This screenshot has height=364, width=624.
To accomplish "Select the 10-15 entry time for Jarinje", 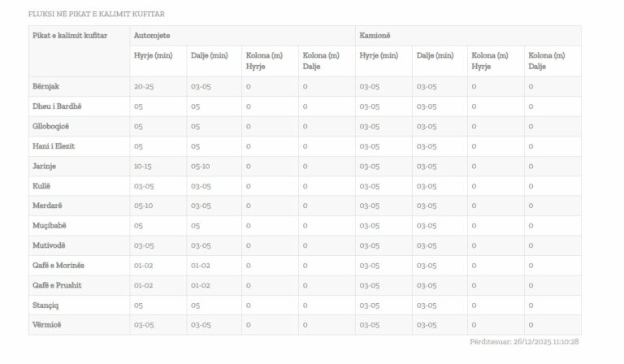I will 143,166.
